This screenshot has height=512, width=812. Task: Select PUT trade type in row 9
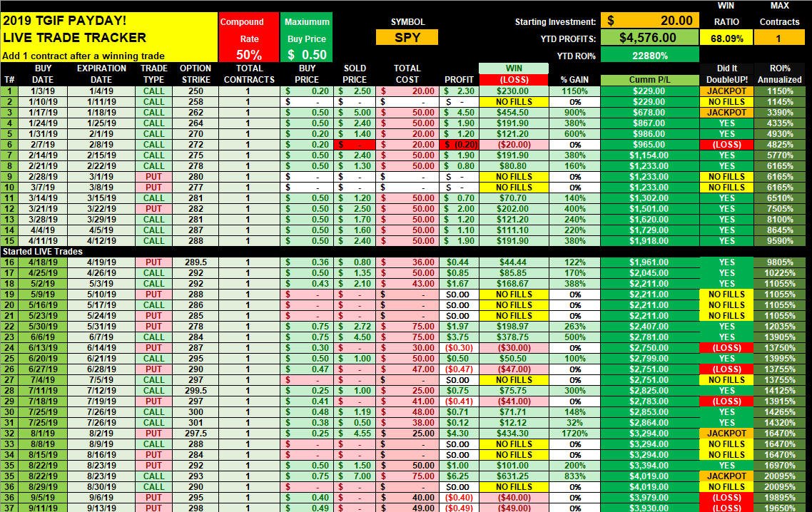tap(154, 177)
